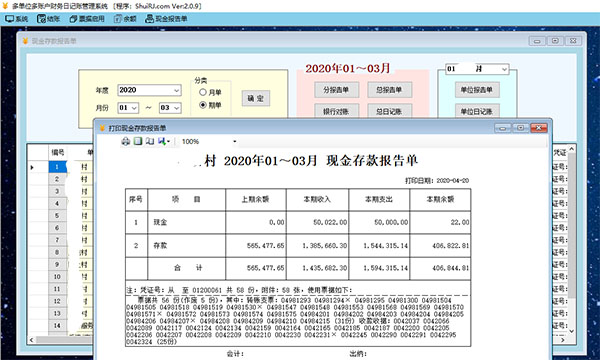Click the printer icon in print preview

tap(126, 141)
